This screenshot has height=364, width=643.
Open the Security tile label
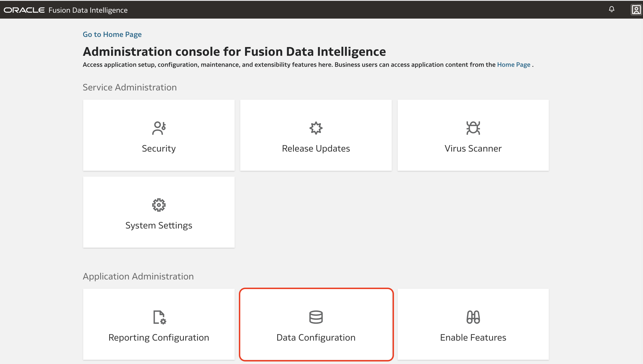tap(159, 148)
